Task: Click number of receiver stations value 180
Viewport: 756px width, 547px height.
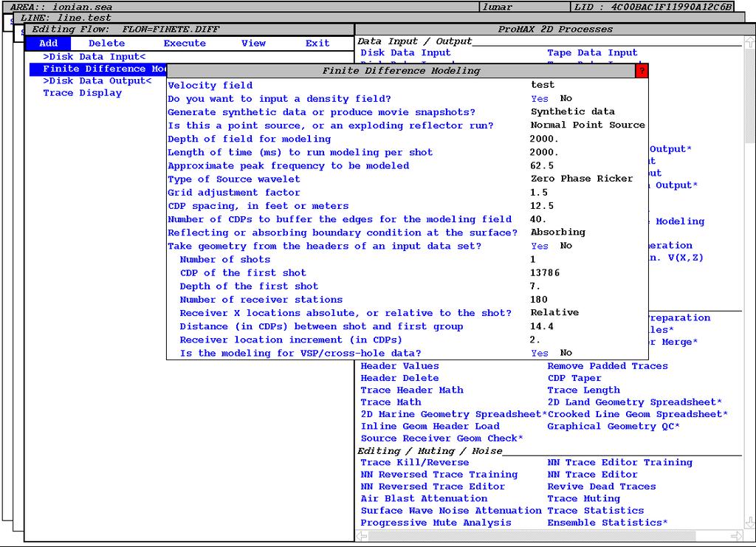Action: (539, 299)
